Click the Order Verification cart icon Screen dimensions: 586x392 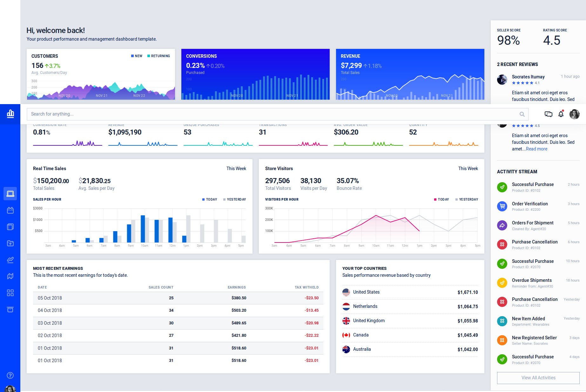coord(502,206)
